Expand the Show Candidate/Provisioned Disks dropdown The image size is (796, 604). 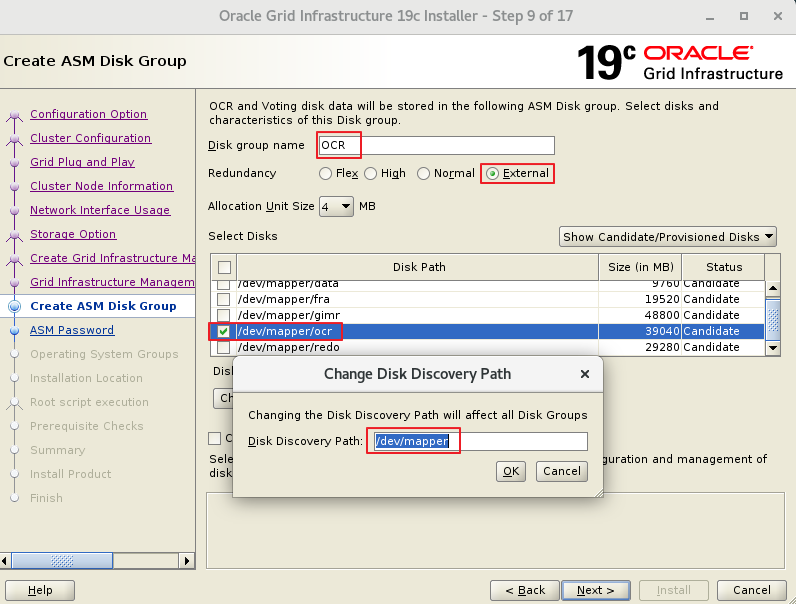(667, 237)
